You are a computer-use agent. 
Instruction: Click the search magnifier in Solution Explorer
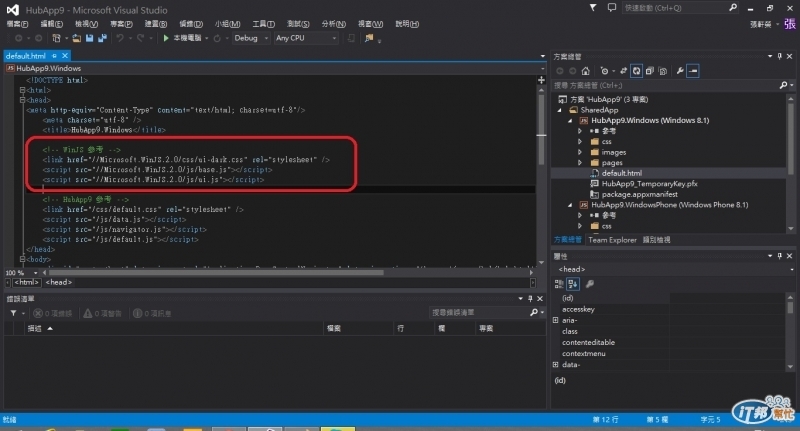784,85
